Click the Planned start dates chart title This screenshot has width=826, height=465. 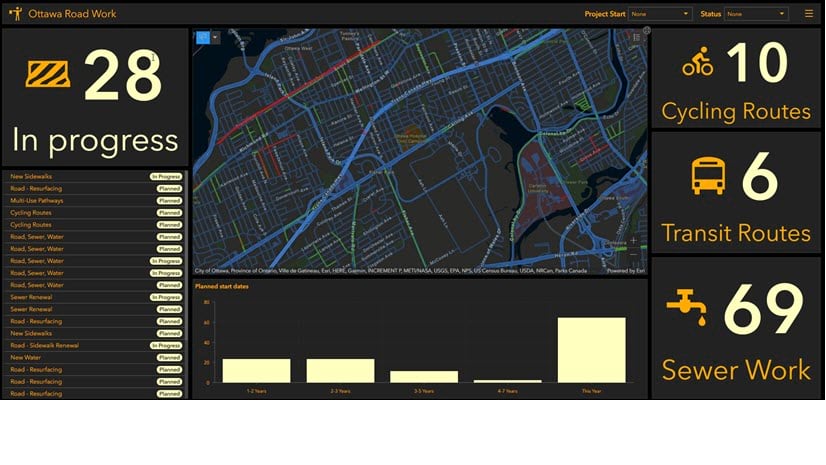coord(222,286)
